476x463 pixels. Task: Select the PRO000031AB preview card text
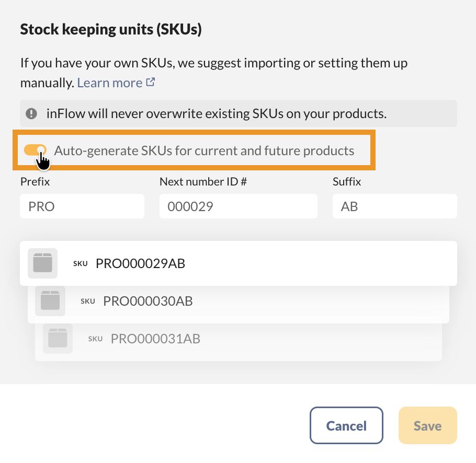pos(155,339)
